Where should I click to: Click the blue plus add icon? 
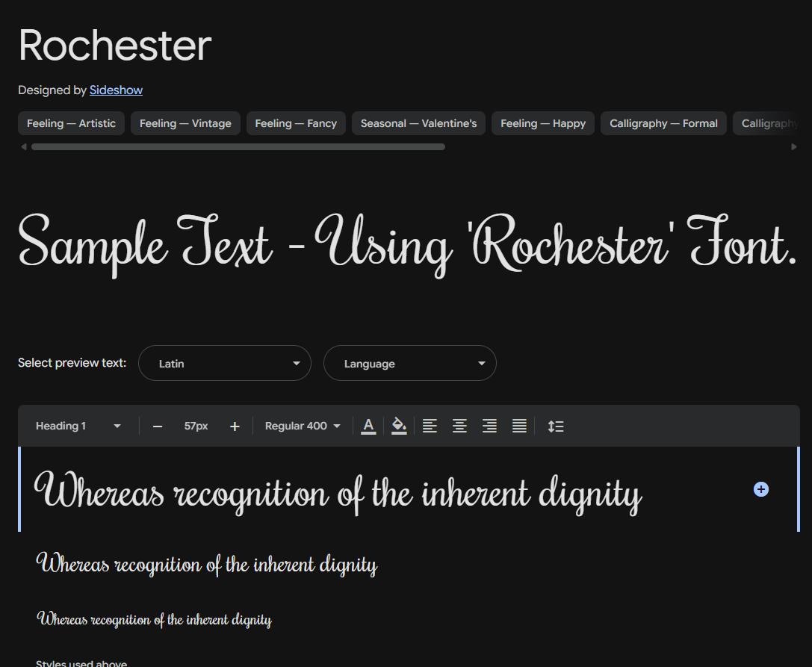pyautogui.click(x=760, y=489)
